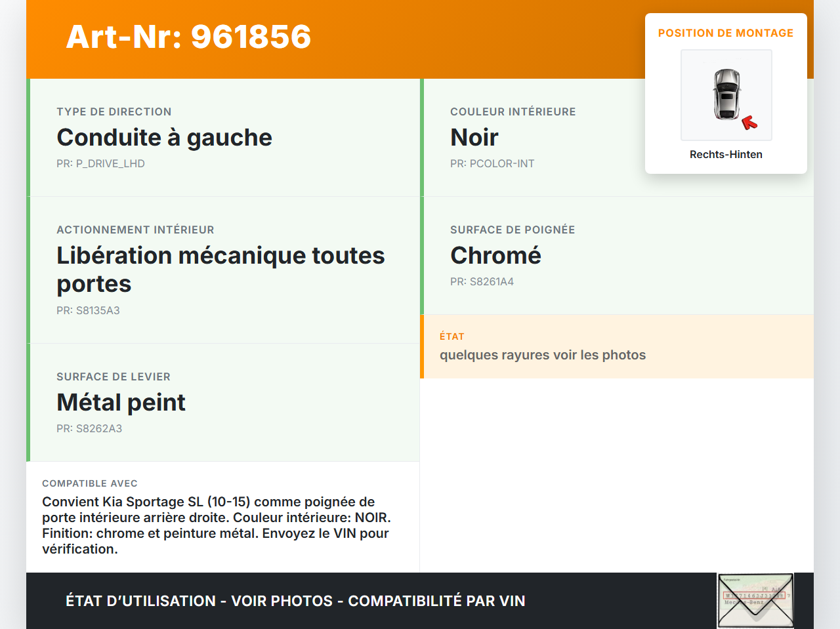Image resolution: width=840 pixels, height=629 pixels.
Task: Click the PR: S8135A3 code
Action: [88, 310]
